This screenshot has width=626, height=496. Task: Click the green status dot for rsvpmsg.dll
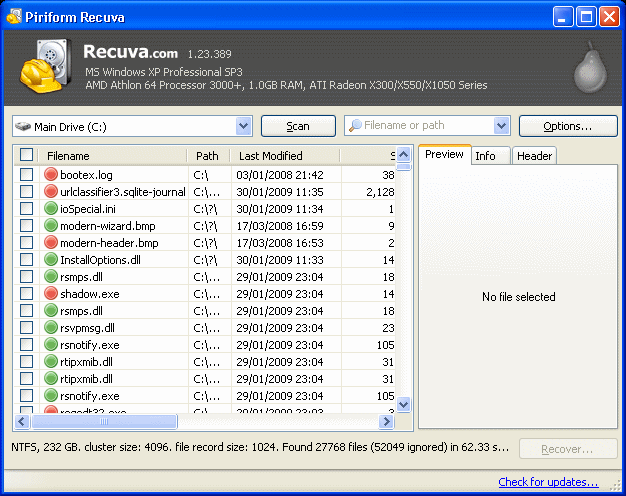coord(51,327)
